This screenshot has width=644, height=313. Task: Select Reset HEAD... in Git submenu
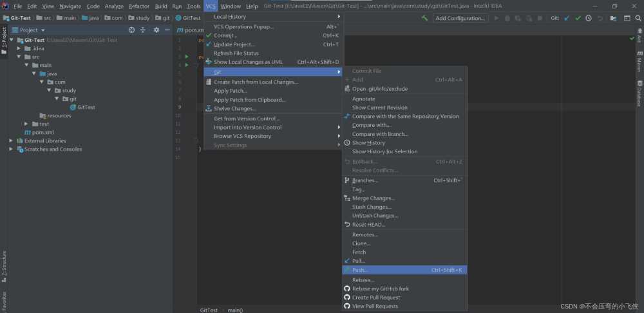coord(404,225)
